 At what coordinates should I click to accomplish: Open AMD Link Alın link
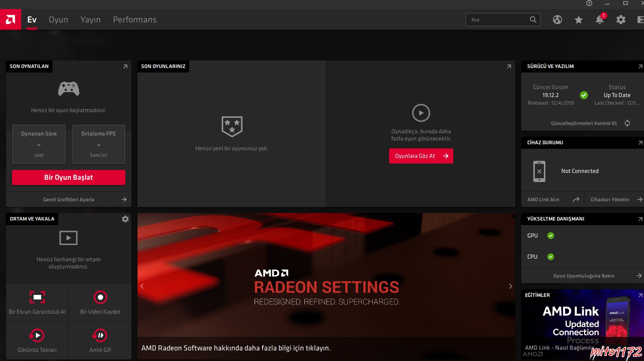543,199
